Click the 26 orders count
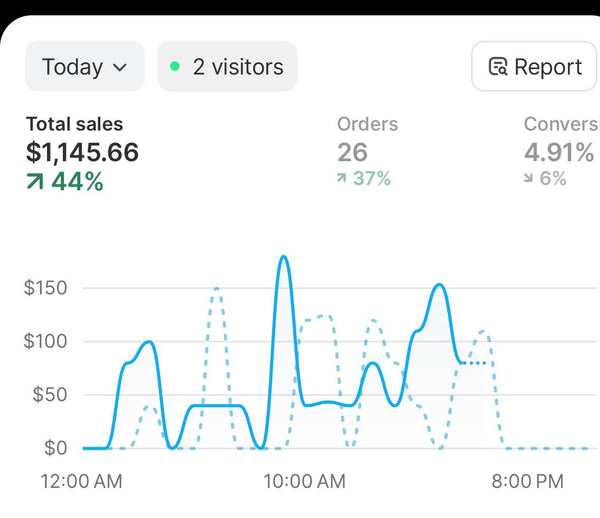Image resolution: width=600 pixels, height=518 pixels. tap(352, 152)
